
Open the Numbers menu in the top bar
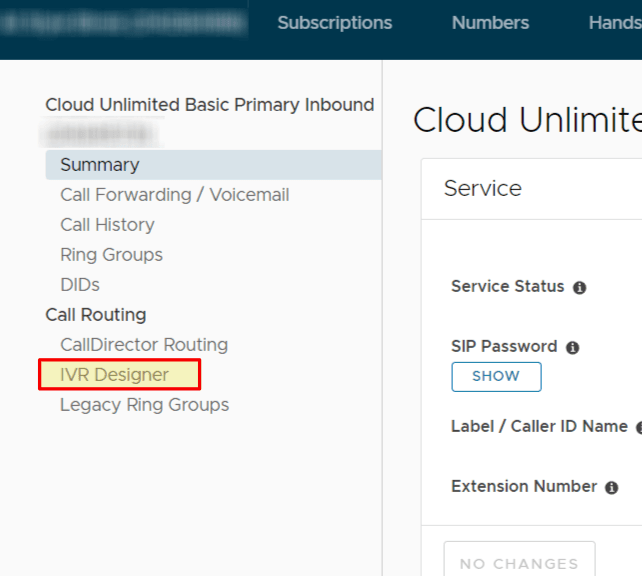pos(490,23)
